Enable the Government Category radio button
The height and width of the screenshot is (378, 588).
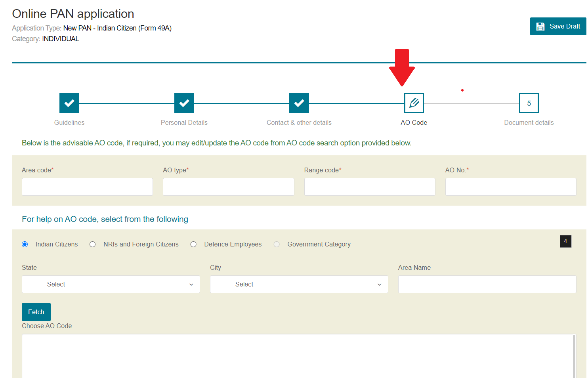[277, 244]
